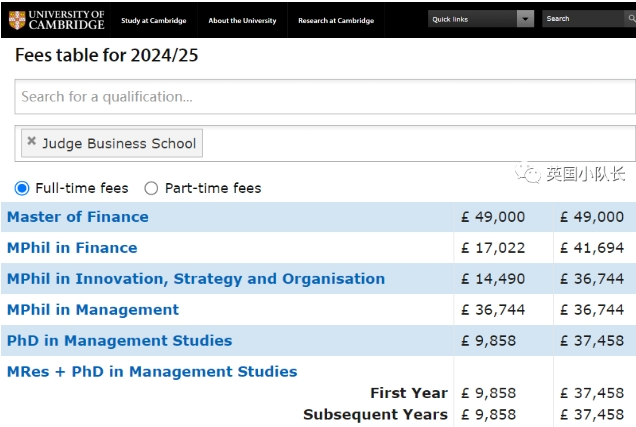Open the Master of Finance link
636x427 pixels.
pos(77,217)
